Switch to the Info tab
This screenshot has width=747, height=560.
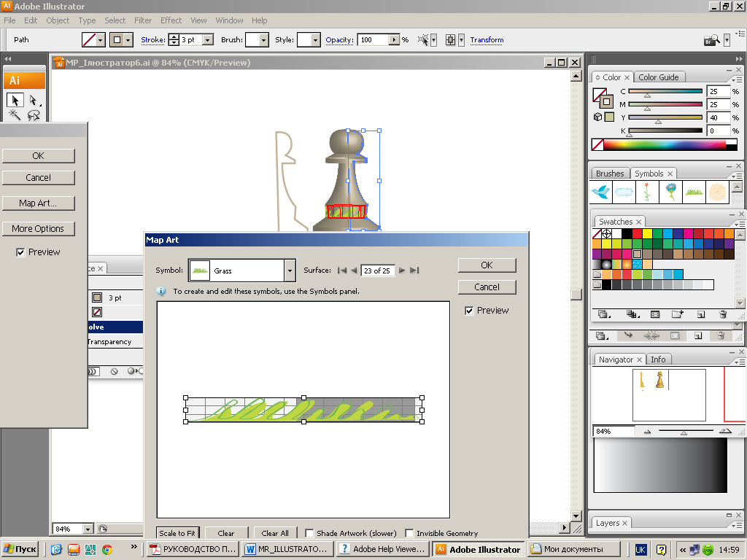click(x=658, y=359)
